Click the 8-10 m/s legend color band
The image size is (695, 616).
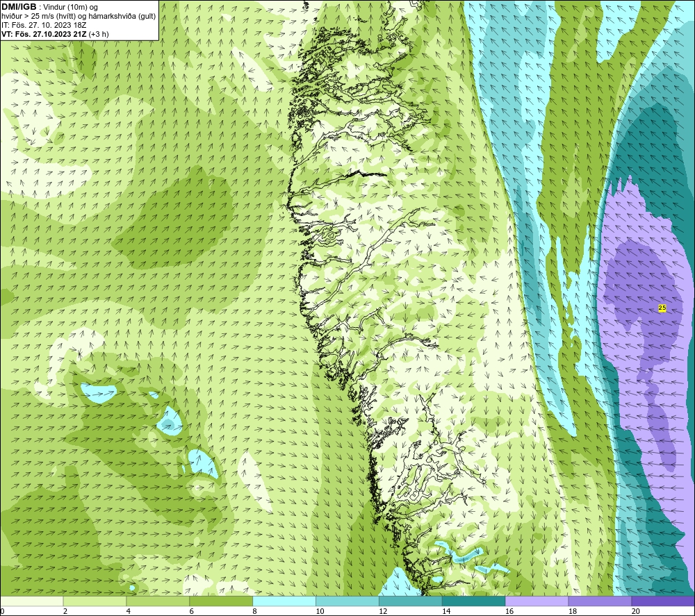(284, 601)
